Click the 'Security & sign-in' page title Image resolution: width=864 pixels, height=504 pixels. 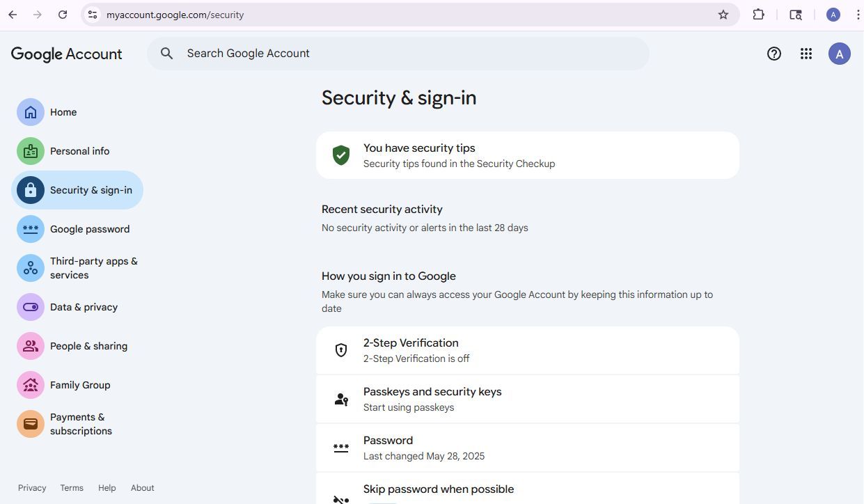coord(399,97)
